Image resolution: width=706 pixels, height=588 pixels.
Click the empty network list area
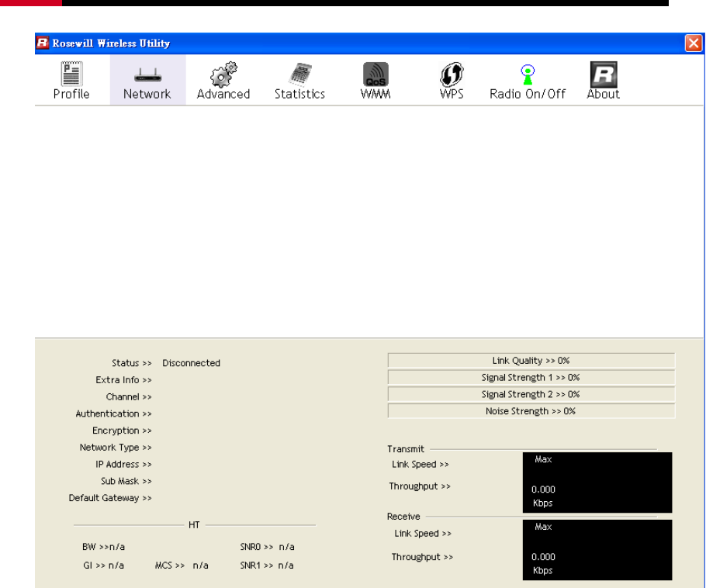[369, 221]
